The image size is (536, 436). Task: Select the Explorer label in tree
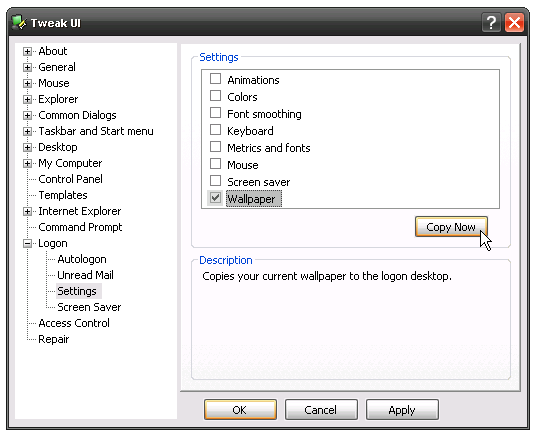pos(58,100)
